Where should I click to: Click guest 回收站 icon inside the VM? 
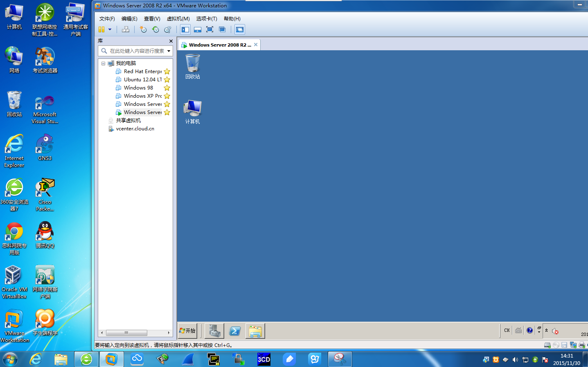click(x=192, y=67)
